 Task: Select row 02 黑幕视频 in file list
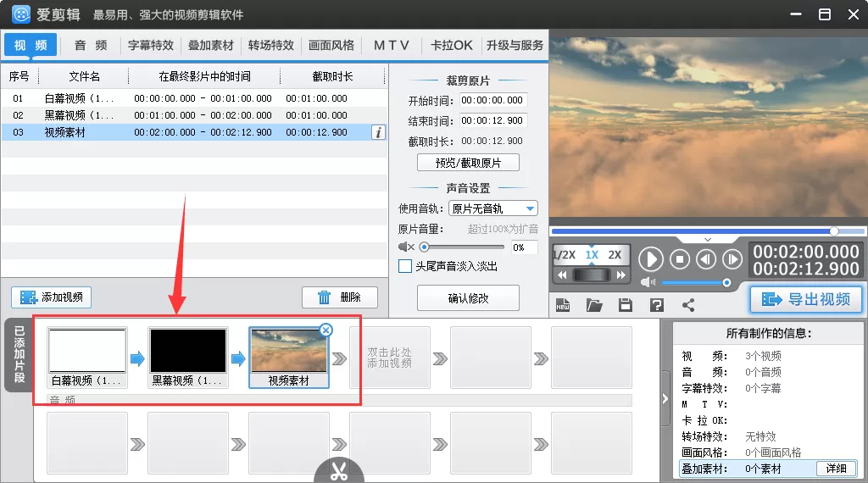194,115
